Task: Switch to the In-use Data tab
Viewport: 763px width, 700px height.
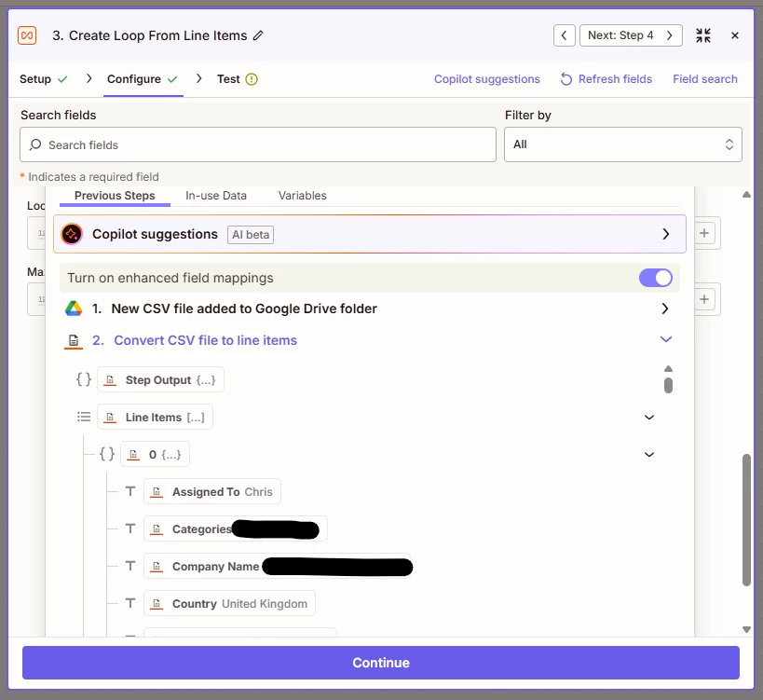Action: 215,196
